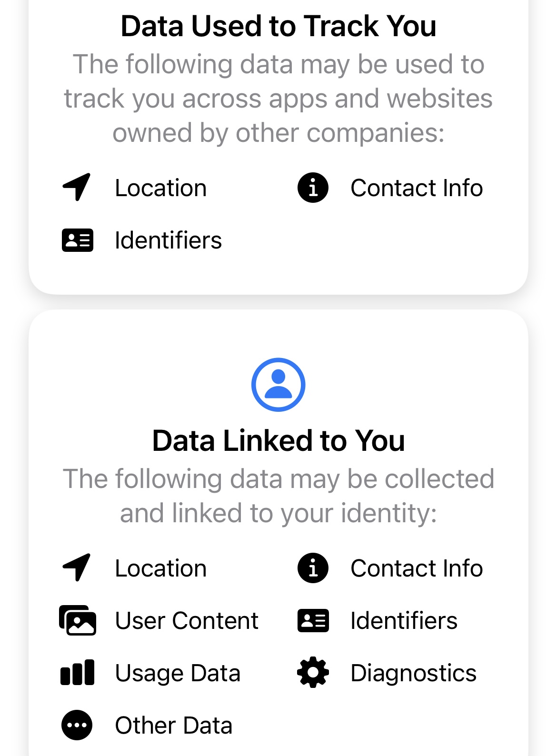Viewport: 557px width, 756px height.
Task: Select the Data Linked to You heading
Action: (278, 440)
